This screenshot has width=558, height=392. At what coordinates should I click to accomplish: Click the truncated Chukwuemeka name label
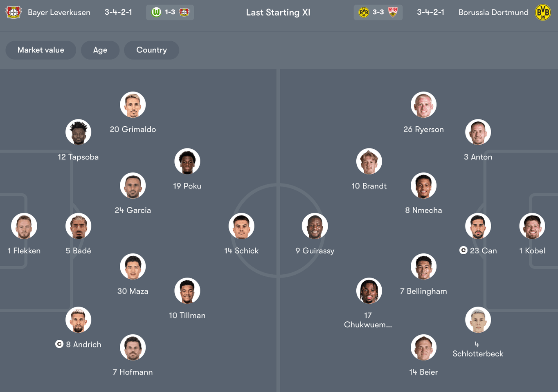click(x=367, y=324)
